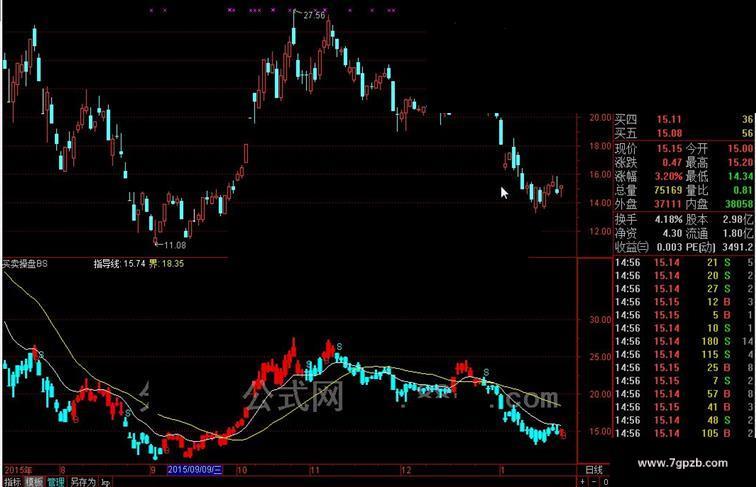Open the www.7gpzb.com link
Screen dimensions: 756x487
coord(682,463)
